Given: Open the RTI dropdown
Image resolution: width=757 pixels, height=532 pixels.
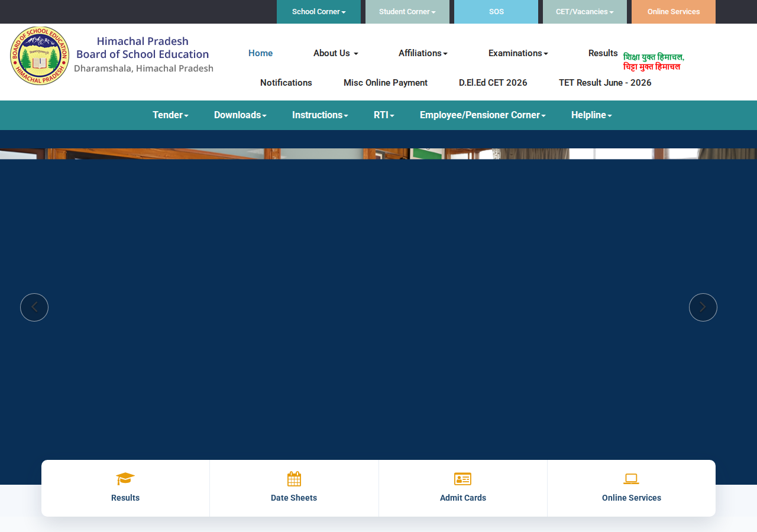Looking at the screenshot, I should pyautogui.click(x=384, y=115).
